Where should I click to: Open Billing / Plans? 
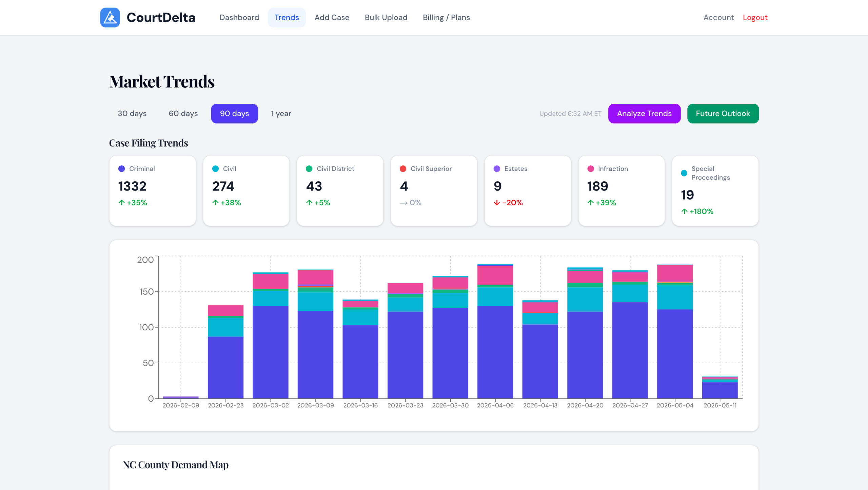point(446,17)
